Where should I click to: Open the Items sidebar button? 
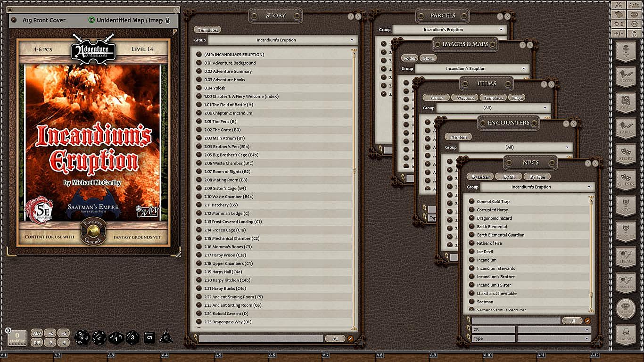point(626,258)
